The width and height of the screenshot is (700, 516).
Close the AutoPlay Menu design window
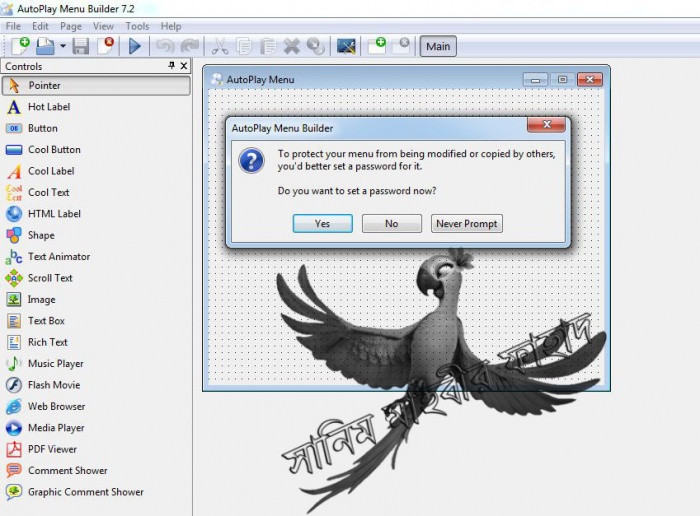click(590, 80)
